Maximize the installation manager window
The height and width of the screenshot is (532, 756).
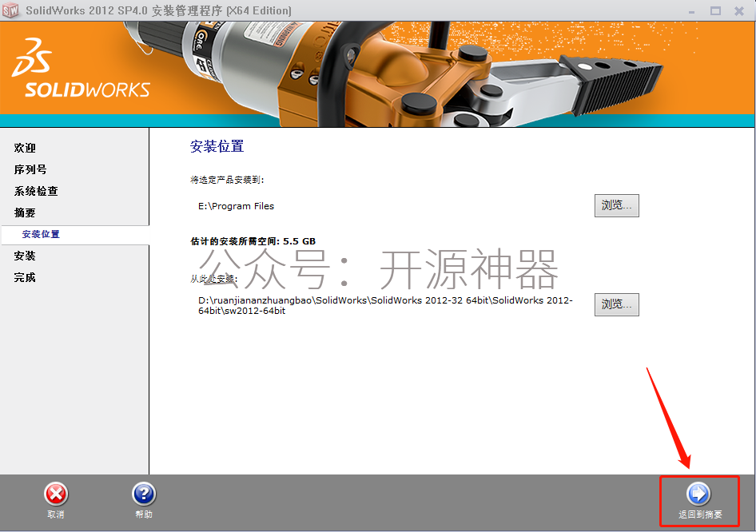715,10
